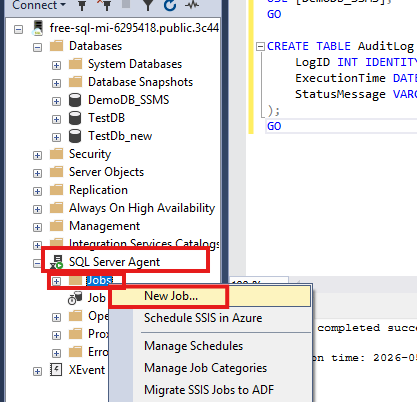This screenshot has height=402, width=417.
Task: Select the System Databases folder icon
Action: tap(75, 64)
